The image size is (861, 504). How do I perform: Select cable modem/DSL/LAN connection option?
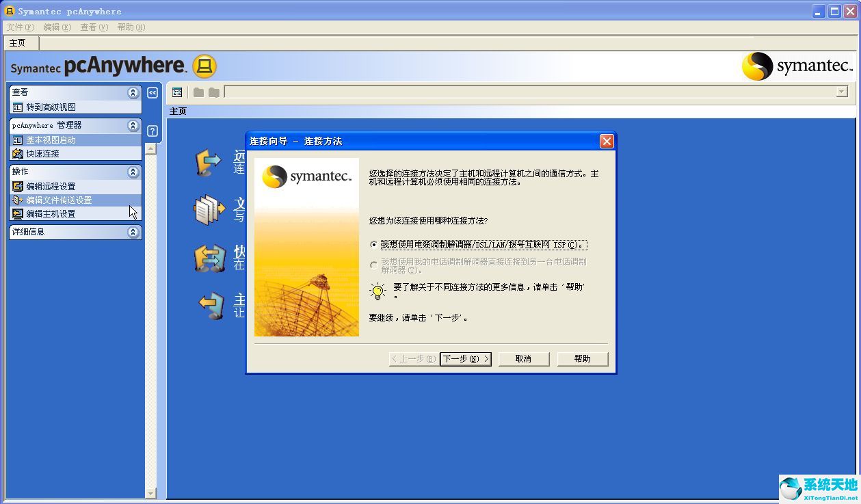pos(373,244)
